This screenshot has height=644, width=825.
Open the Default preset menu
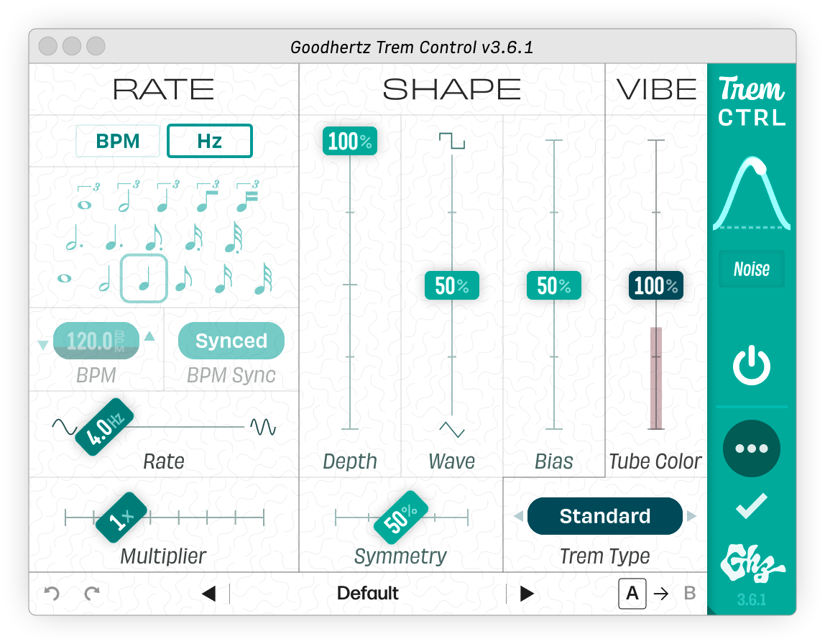tap(368, 594)
